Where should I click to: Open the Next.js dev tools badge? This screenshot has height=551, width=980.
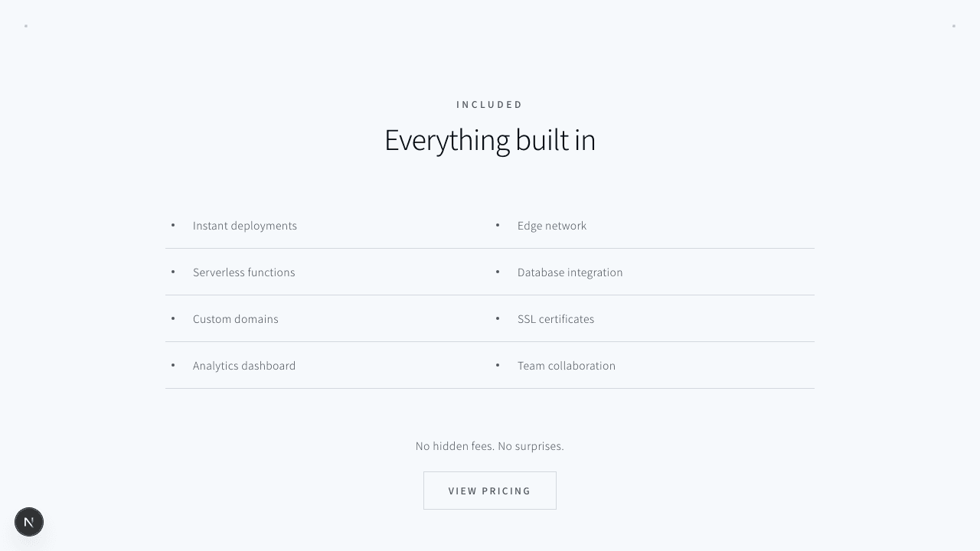pos(29,522)
